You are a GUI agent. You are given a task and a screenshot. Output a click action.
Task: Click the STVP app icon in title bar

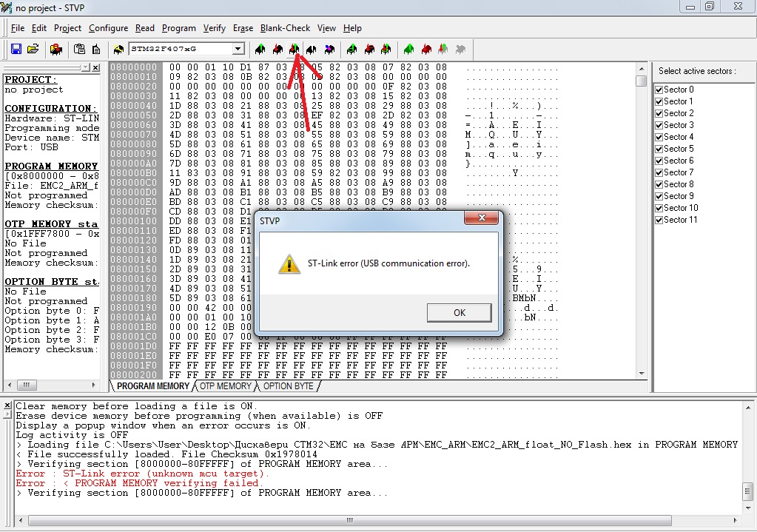6,7
